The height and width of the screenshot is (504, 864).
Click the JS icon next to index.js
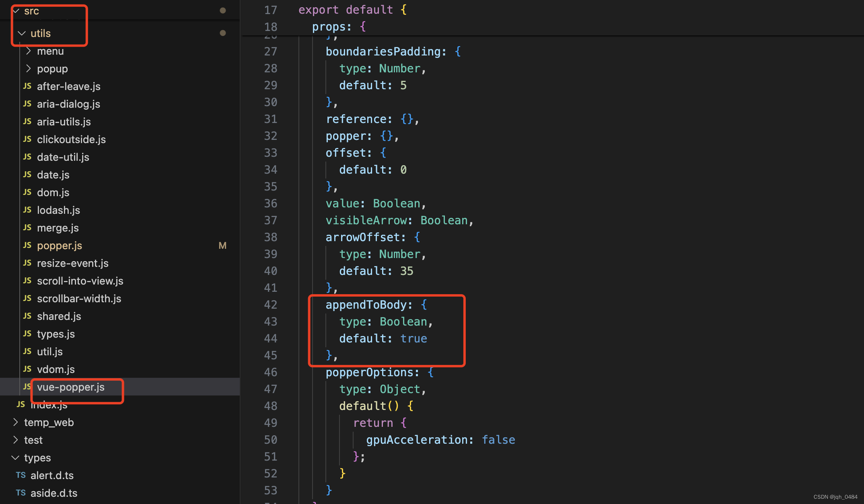(x=20, y=405)
